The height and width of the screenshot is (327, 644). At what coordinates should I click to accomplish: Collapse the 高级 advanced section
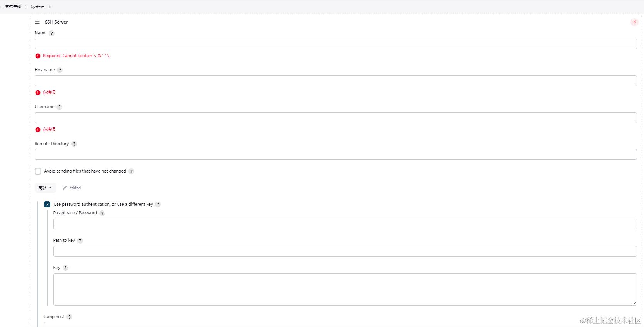click(45, 188)
